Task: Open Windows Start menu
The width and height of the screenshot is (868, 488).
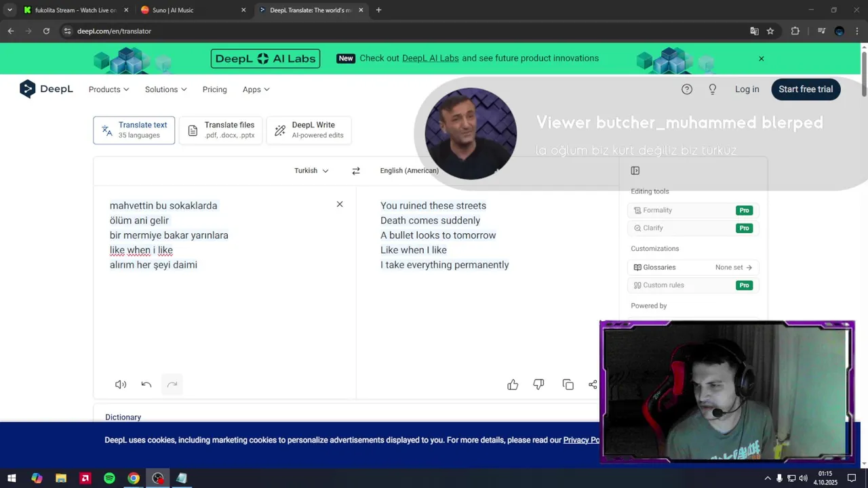Action: pyautogui.click(x=12, y=479)
